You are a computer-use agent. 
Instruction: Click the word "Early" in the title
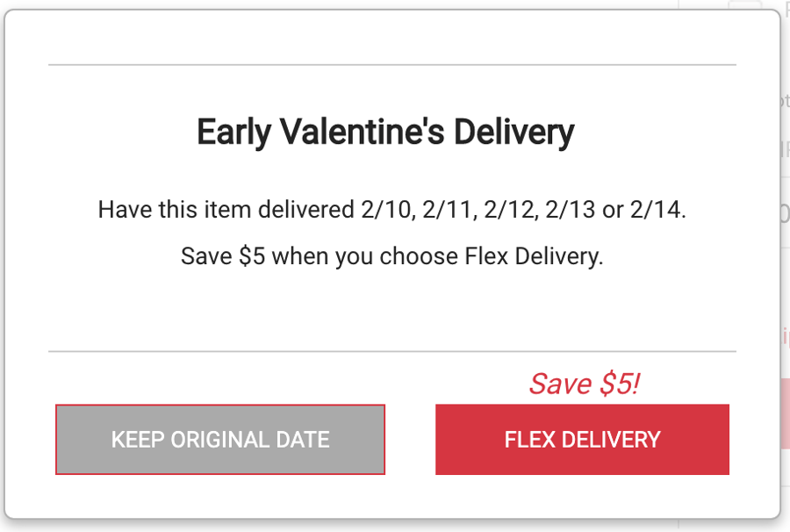point(234,133)
